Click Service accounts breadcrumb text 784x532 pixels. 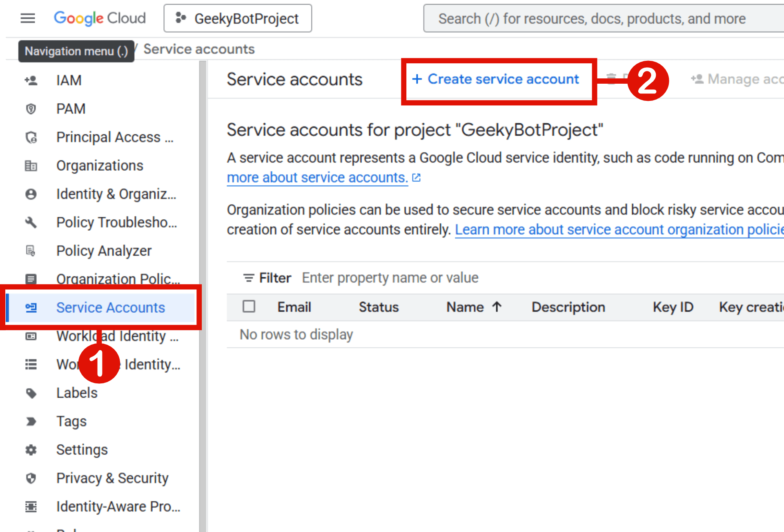coord(199,49)
